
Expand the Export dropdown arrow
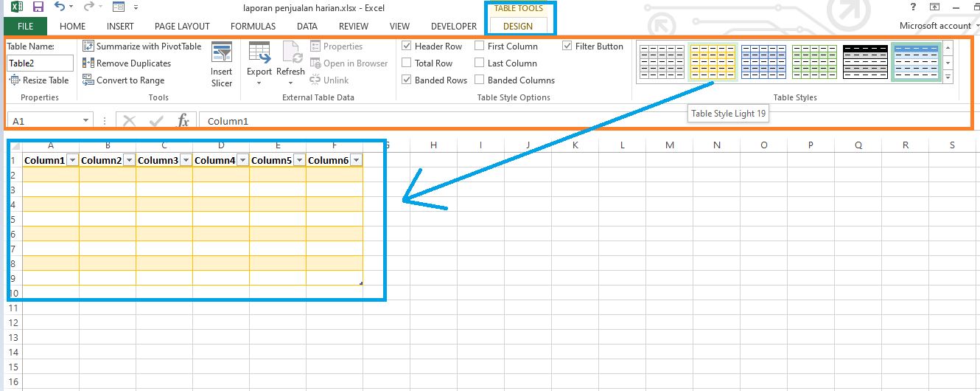(x=259, y=83)
